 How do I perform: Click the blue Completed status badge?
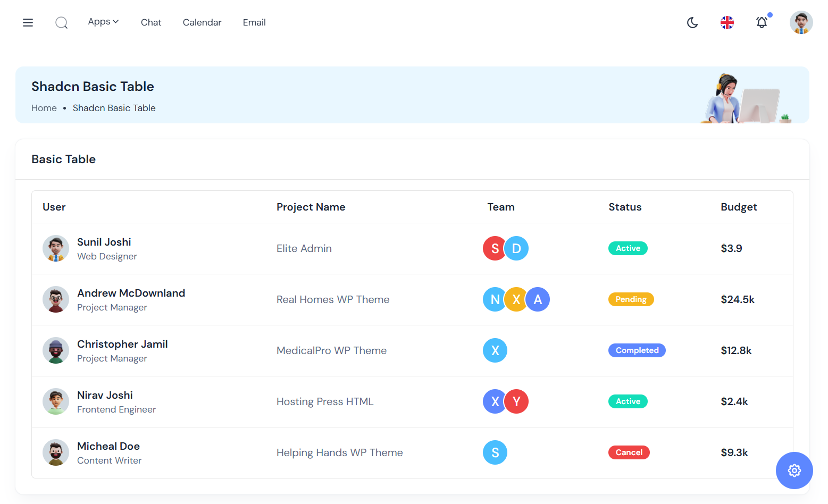pyautogui.click(x=637, y=350)
